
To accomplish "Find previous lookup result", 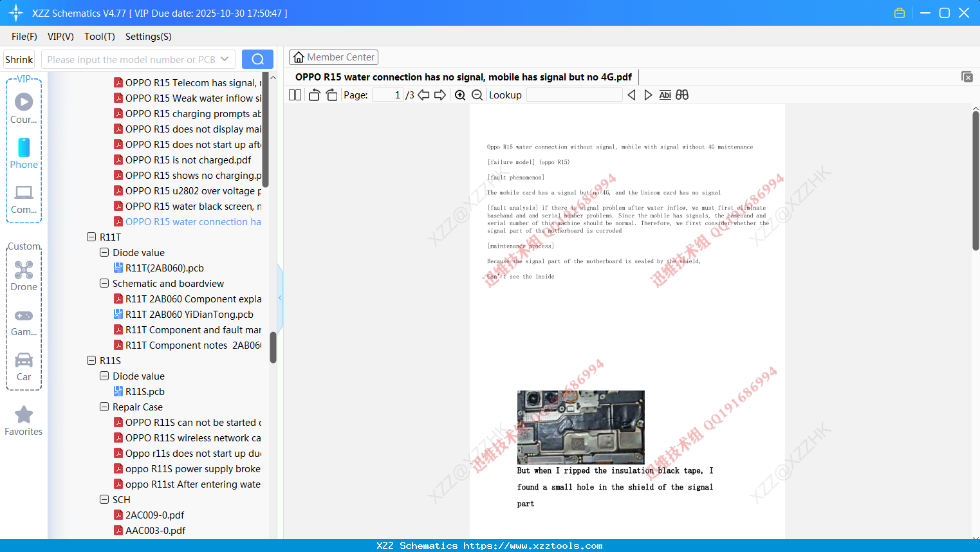I will coord(631,95).
